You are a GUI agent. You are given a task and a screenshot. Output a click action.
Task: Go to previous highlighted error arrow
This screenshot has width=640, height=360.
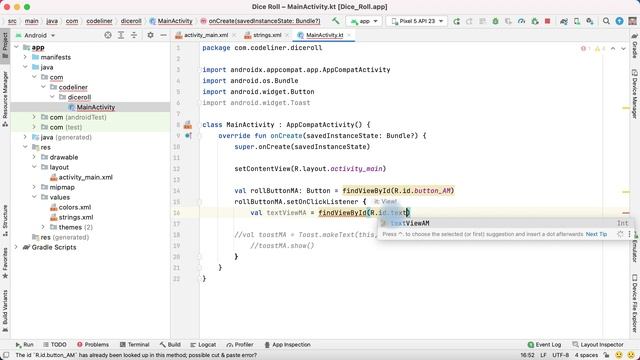(x=613, y=49)
